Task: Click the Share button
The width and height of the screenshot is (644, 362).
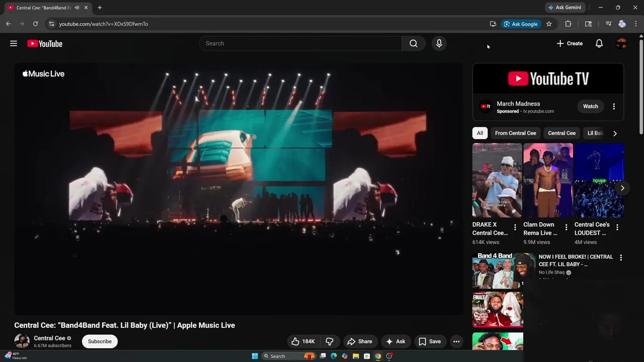Action: coord(360,341)
